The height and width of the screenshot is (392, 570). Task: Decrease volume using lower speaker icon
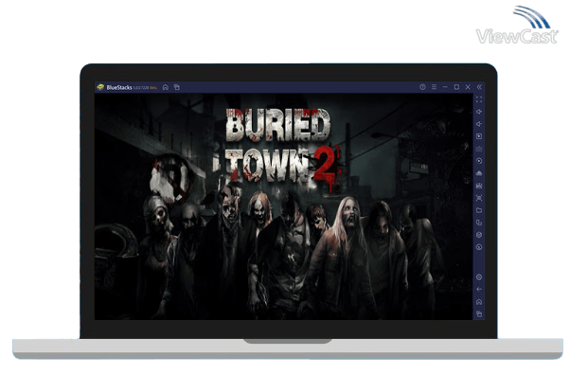(479, 124)
